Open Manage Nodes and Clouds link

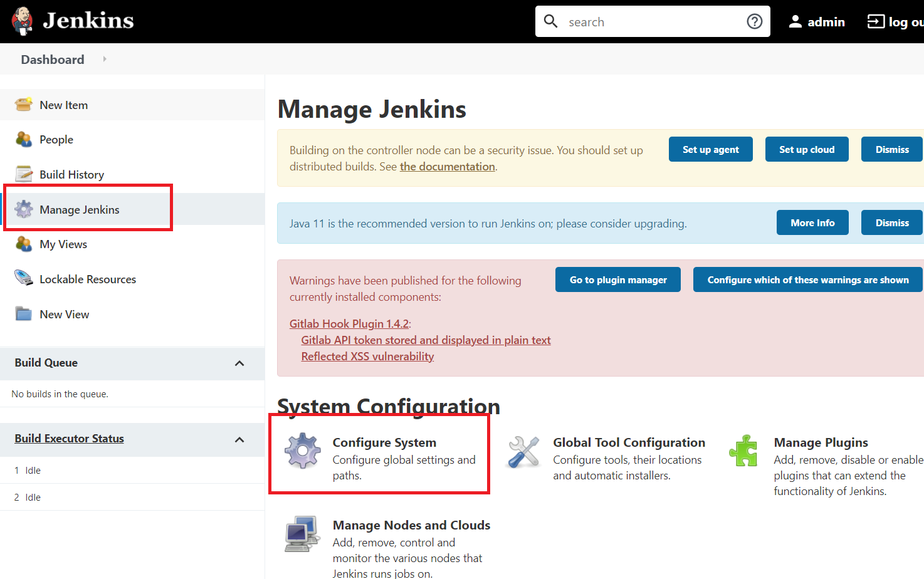(411, 525)
